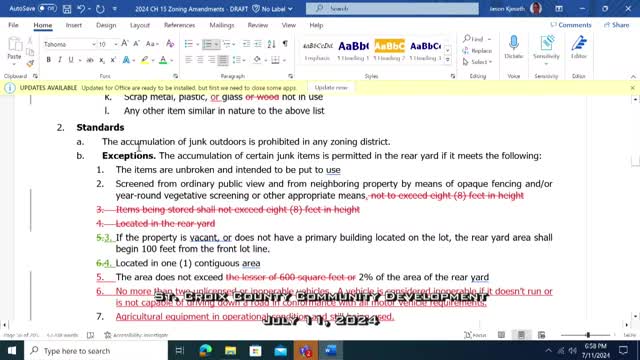This screenshot has height=360, width=640.
Task: Toggle show paragraph marks
Action: [x=285, y=44]
